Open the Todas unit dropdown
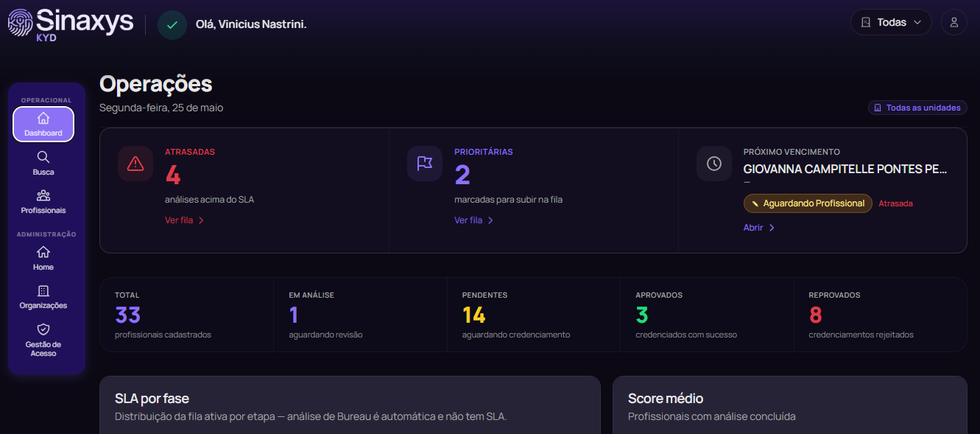 (891, 22)
